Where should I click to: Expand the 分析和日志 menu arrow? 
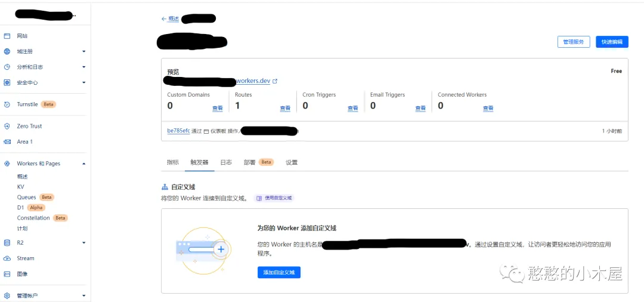[x=84, y=67]
